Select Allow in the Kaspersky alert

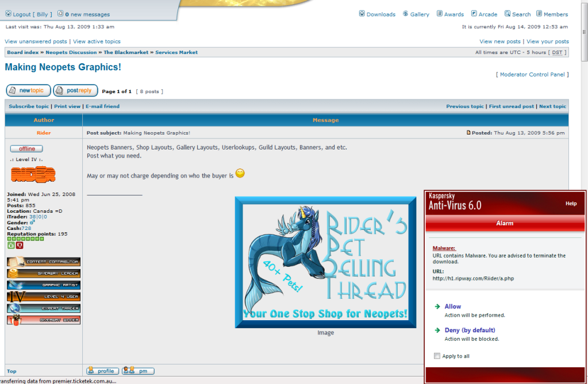(452, 306)
